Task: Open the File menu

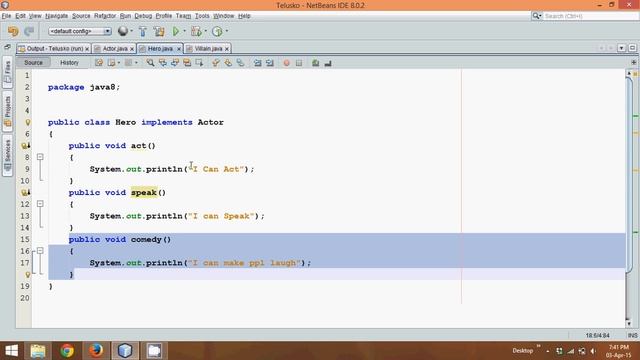Action: (6, 16)
